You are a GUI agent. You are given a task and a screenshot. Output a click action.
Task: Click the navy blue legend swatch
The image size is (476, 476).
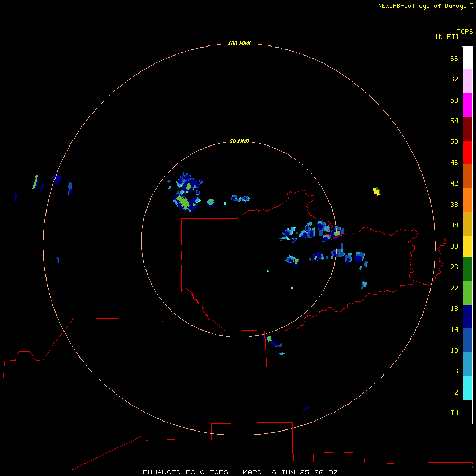tap(467, 317)
